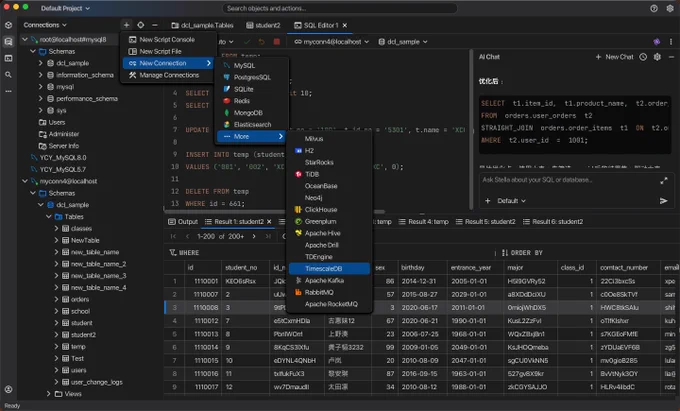Viewport: 680px width, 411px height.
Task: Open the Output tab in results panel
Action: 183,222
